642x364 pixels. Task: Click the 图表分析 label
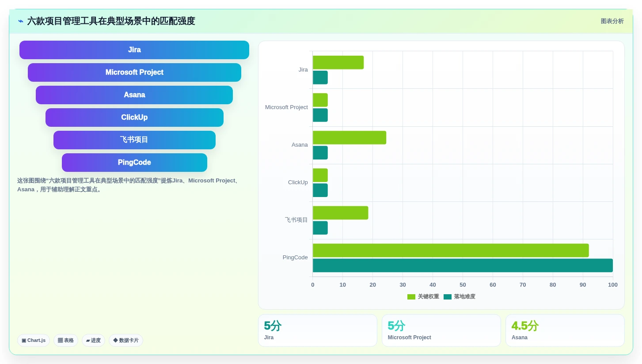pyautogui.click(x=612, y=21)
